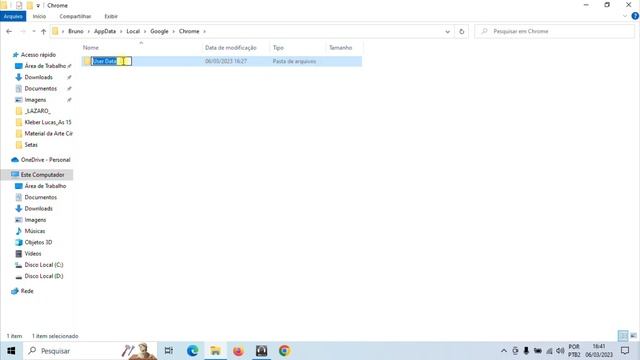Open the Setas folder in the sidebar
The image size is (640, 360).
pyautogui.click(x=31, y=145)
